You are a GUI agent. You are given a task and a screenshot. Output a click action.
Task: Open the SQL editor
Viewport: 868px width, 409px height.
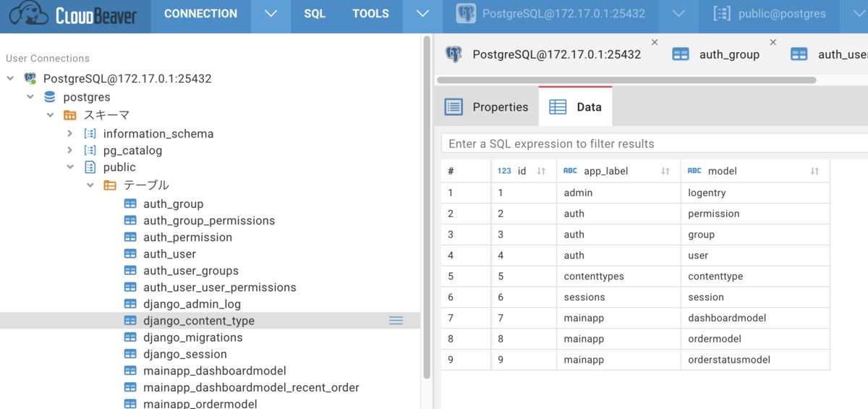click(x=315, y=14)
